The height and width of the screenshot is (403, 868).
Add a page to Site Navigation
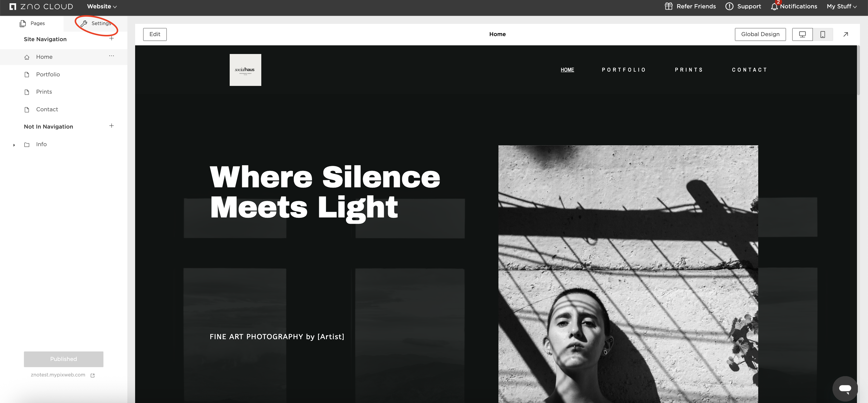[112, 38]
